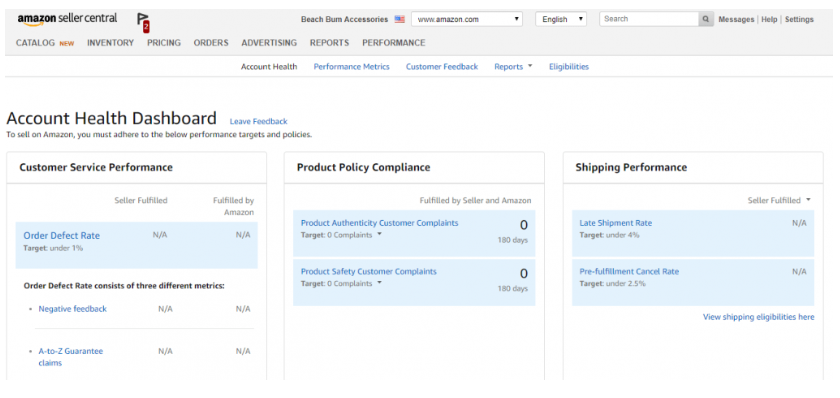Image resolution: width=840 pixels, height=398 pixels.
Task: Click 'Target: under 4%' text
Action: 609,235
